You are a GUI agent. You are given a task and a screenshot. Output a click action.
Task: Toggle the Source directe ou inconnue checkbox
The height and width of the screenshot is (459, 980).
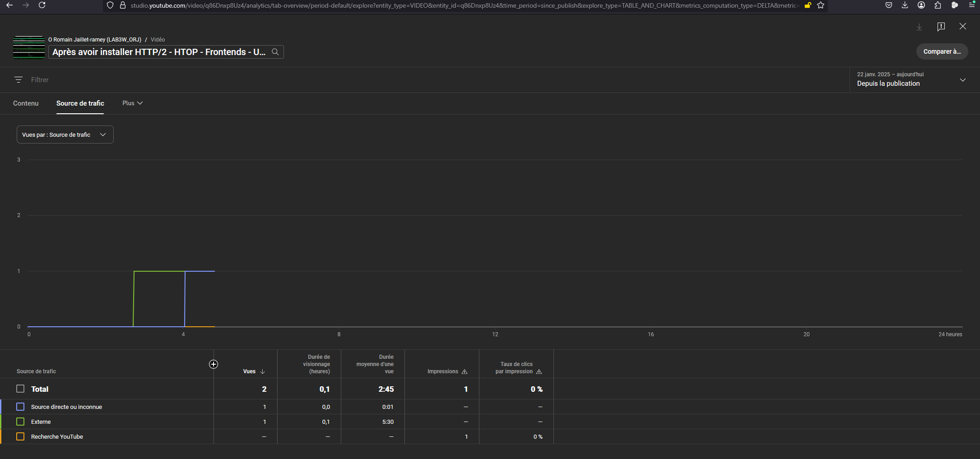point(20,407)
